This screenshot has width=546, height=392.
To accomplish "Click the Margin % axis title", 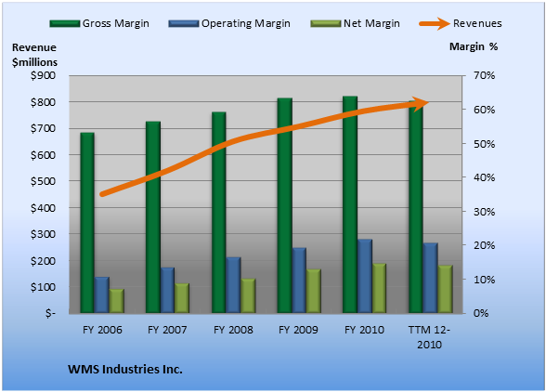I will tap(474, 46).
